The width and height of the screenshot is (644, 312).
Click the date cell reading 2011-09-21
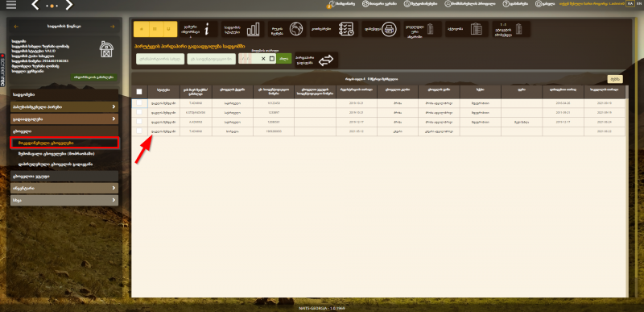click(563, 112)
